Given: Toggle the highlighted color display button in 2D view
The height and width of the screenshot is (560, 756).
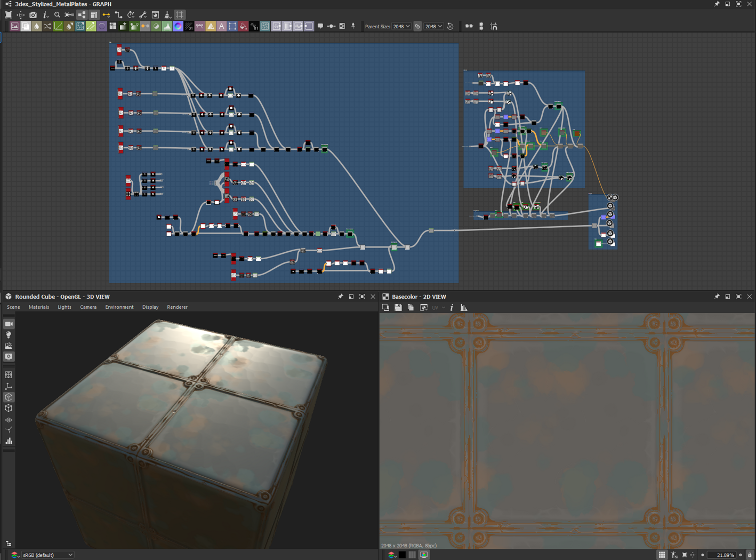Looking at the screenshot, I should click(x=424, y=555).
